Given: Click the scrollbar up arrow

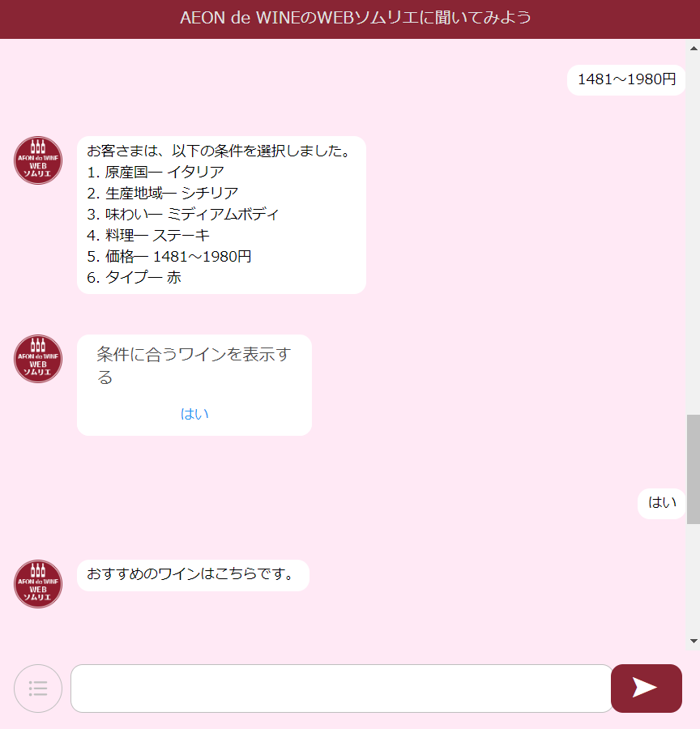Looking at the screenshot, I should [694, 49].
